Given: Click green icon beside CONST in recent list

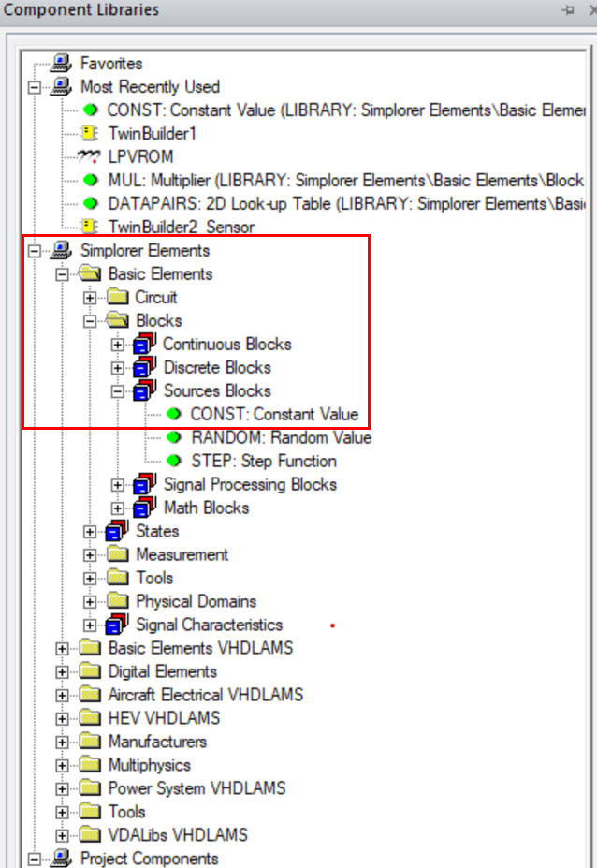Looking at the screenshot, I should coord(90,110).
